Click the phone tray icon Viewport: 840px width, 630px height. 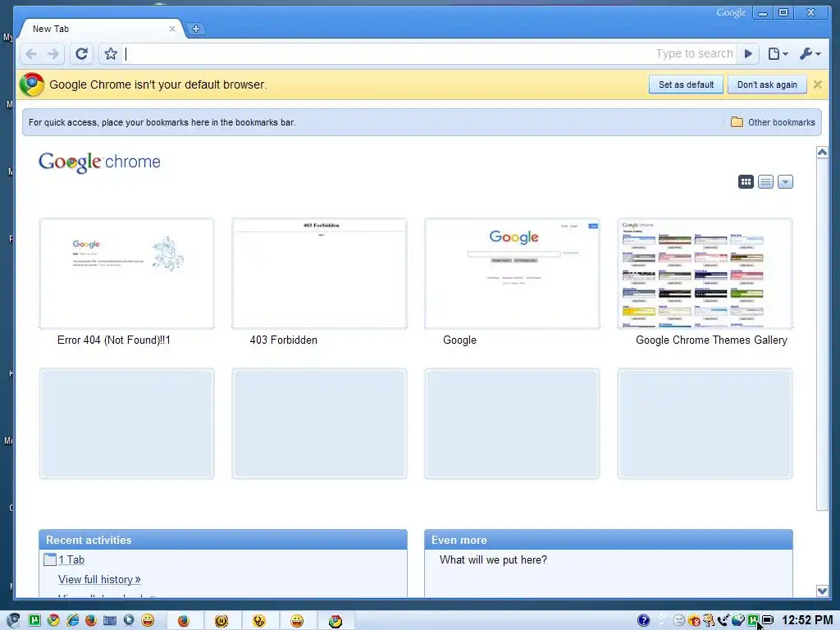[724, 620]
